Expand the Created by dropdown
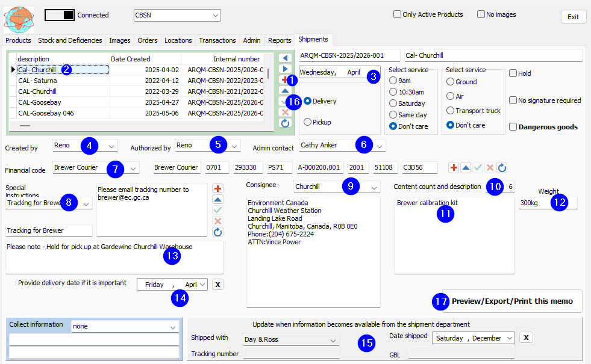 111,146
